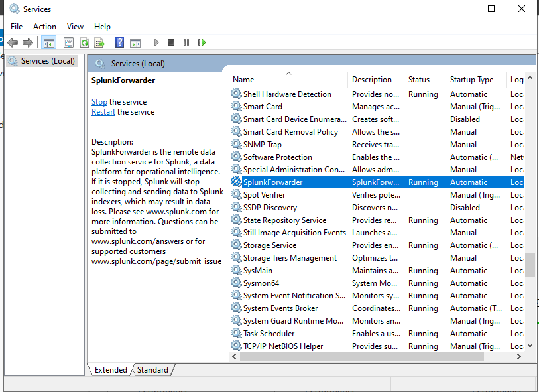
Task: Restart the service using the green restart icon
Action: click(202, 42)
